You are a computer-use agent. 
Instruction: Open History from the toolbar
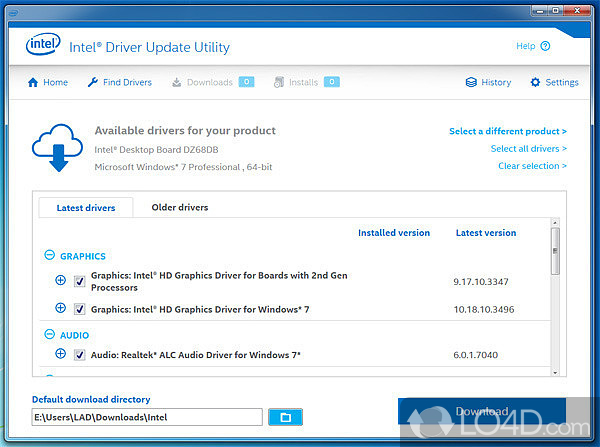pyautogui.click(x=472, y=82)
